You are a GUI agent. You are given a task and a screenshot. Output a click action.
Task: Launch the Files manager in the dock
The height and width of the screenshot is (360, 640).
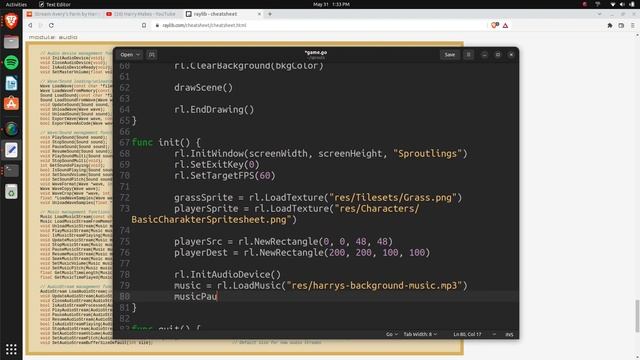point(11,42)
